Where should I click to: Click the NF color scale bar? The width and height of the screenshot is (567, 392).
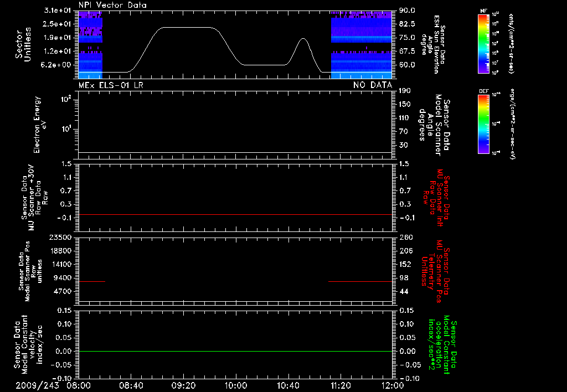484,43
